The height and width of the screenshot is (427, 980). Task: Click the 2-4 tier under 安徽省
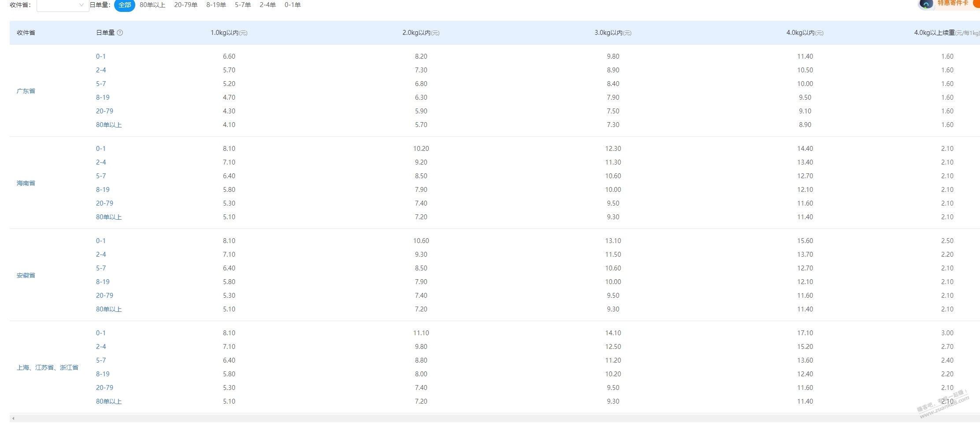(101, 255)
